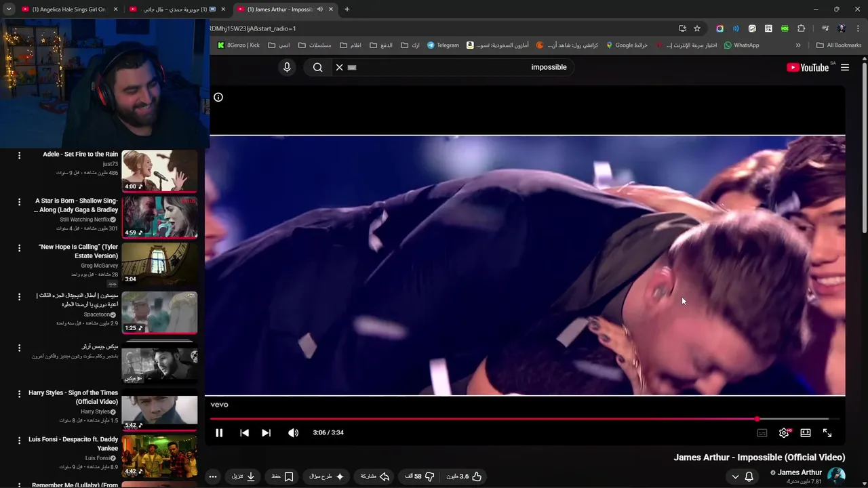Open the 8Genzo | Kick bookmark

[x=238, y=45]
